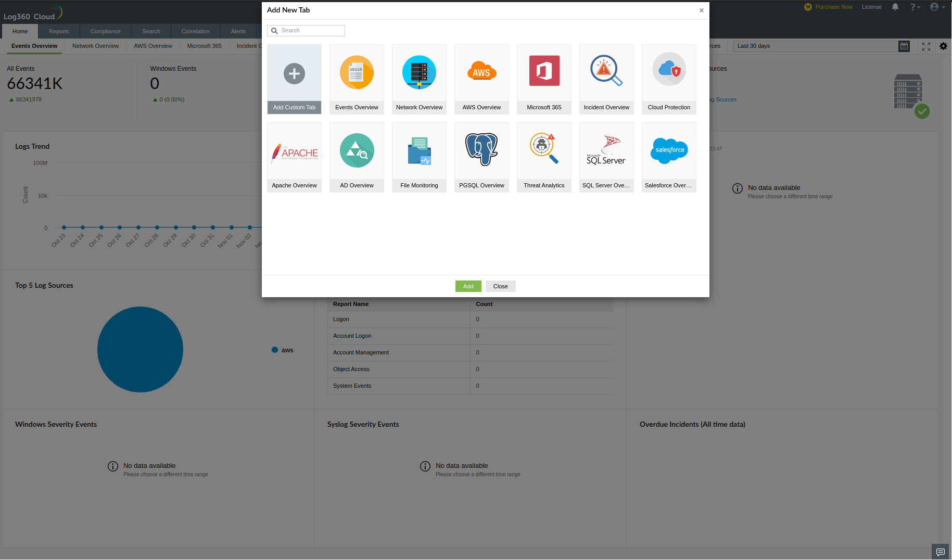This screenshot has width=952, height=560.
Task: Click the green Add button
Action: click(468, 286)
